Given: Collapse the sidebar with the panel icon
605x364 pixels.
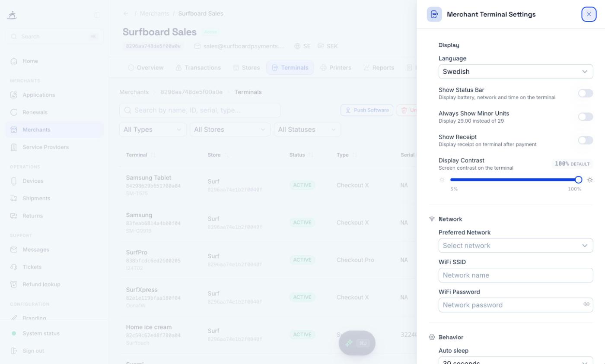Looking at the screenshot, I should (x=97, y=15).
